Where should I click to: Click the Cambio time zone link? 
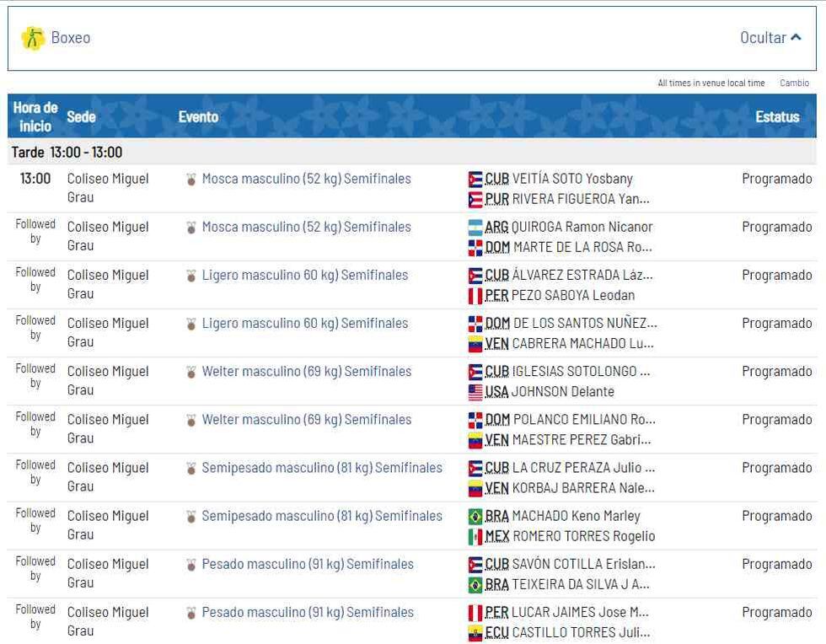[794, 83]
